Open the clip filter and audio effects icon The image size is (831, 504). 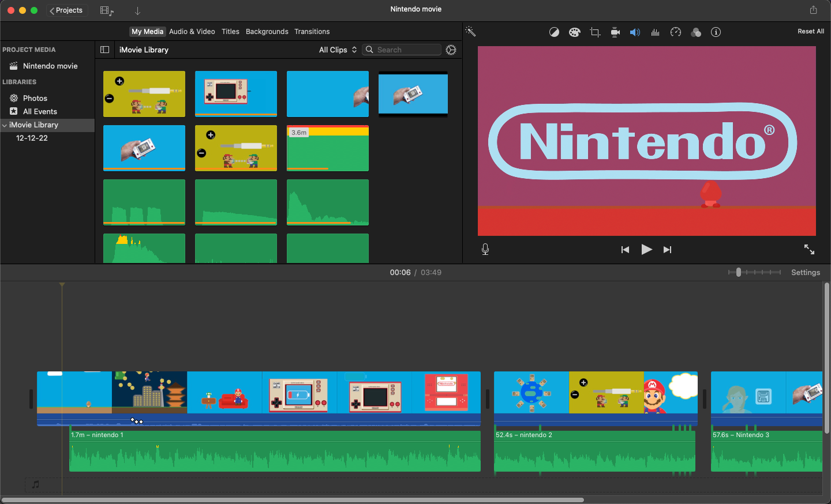[696, 32]
